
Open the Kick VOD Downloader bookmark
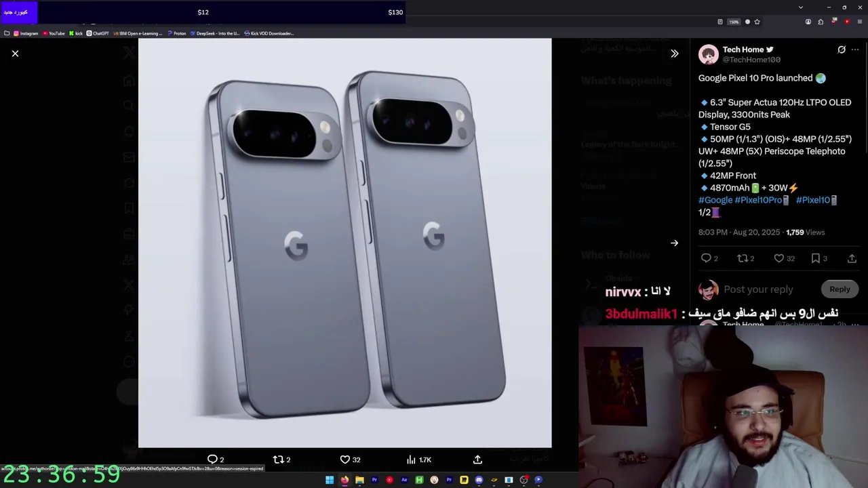pyautogui.click(x=269, y=33)
